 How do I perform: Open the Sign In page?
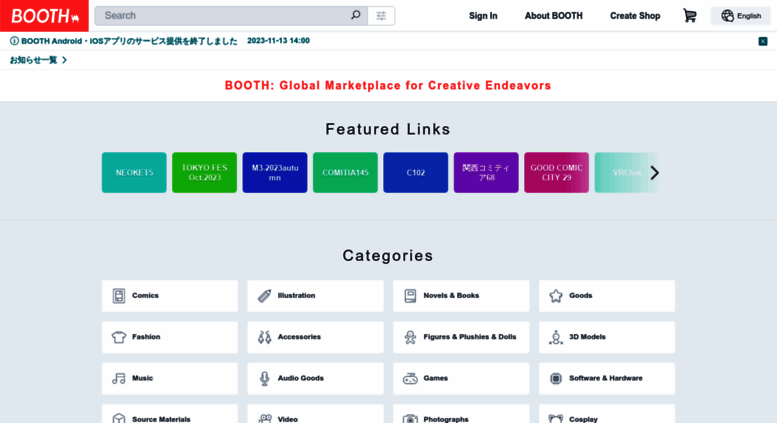point(483,16)
